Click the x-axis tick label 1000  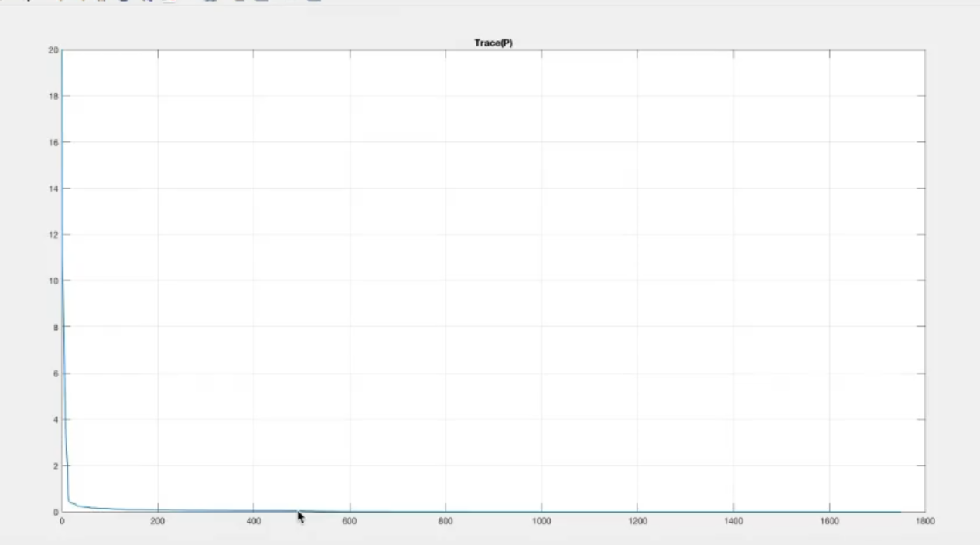(x=541, y=522)
